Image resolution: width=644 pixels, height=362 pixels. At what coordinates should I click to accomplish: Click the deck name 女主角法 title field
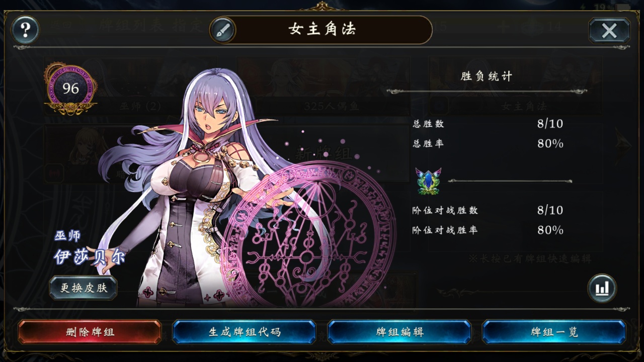(322, 30)
